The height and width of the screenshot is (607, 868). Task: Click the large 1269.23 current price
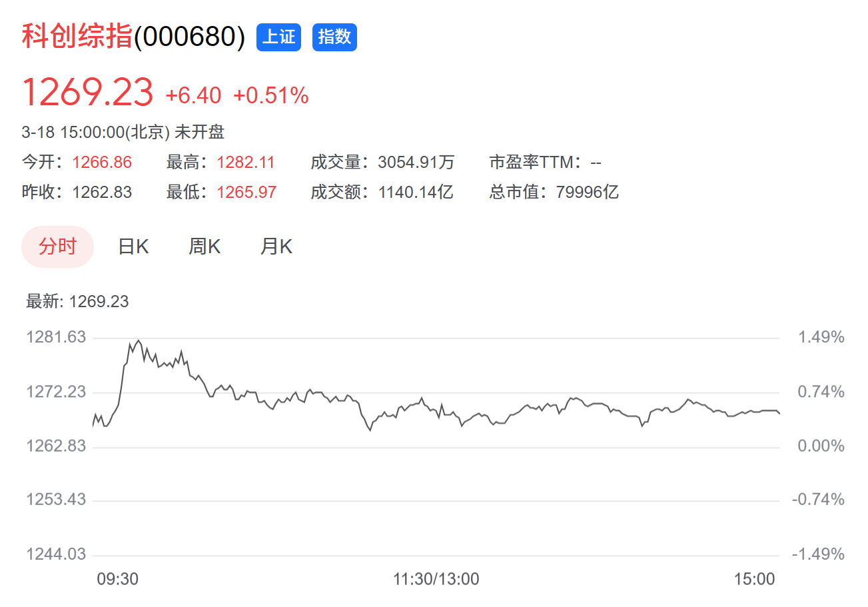tap(88, 93)
